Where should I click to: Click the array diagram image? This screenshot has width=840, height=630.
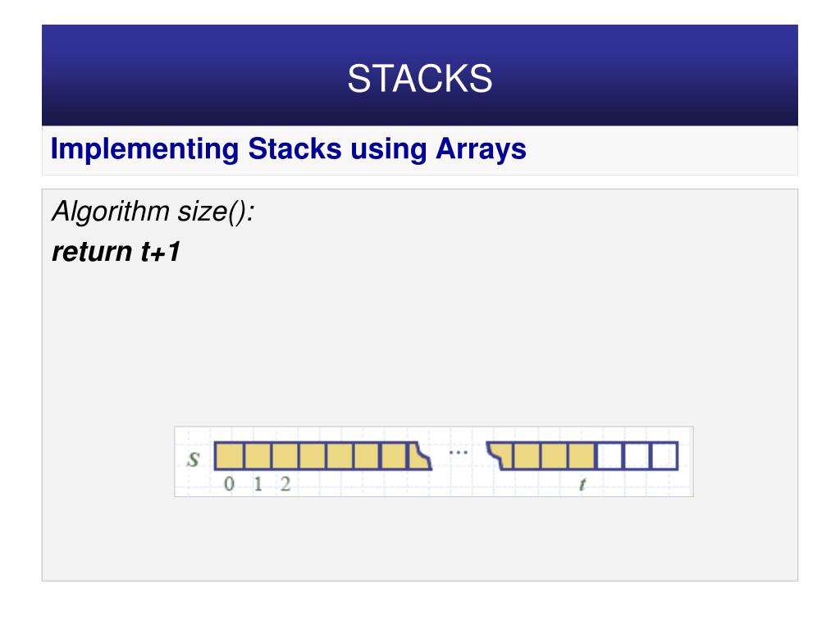point(434,462)
